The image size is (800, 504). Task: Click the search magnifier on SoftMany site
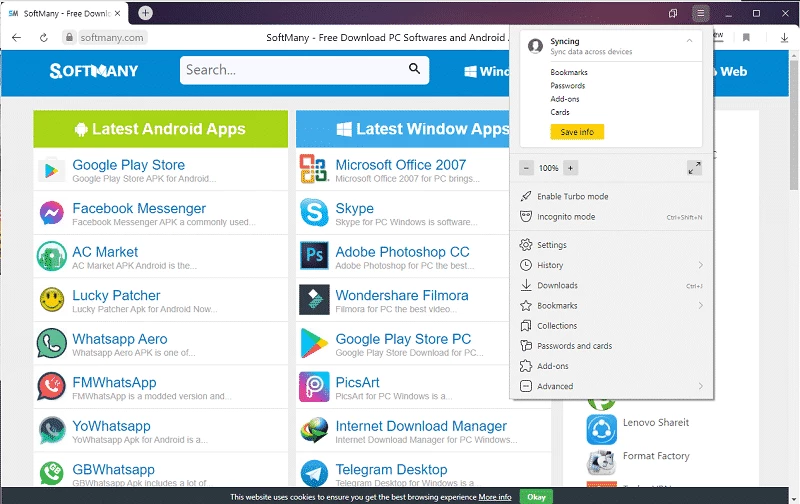click(x=415, y=70)
